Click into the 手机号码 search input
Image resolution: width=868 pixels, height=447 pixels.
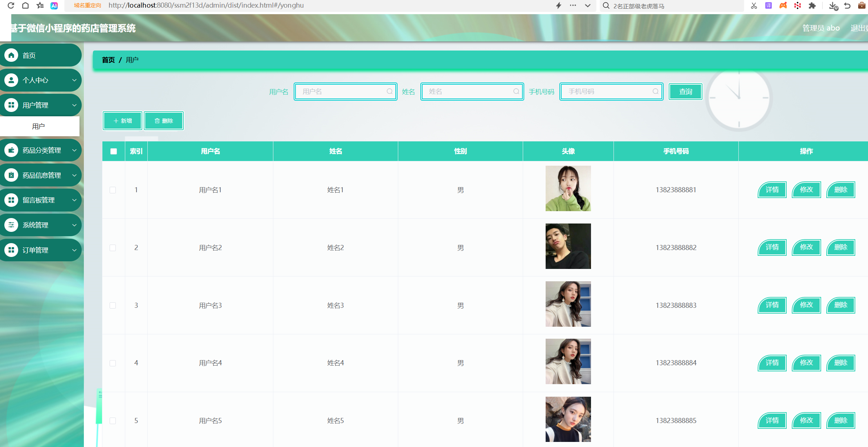611,92
